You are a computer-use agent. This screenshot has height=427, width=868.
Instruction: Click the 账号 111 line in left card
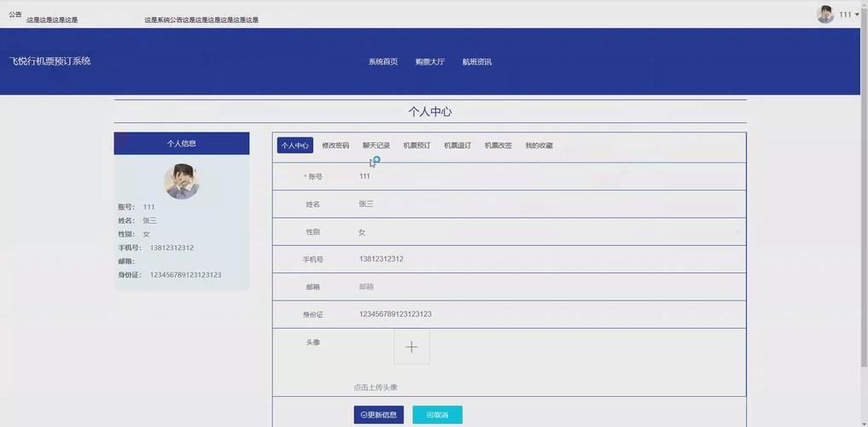[x=137, y=208]
